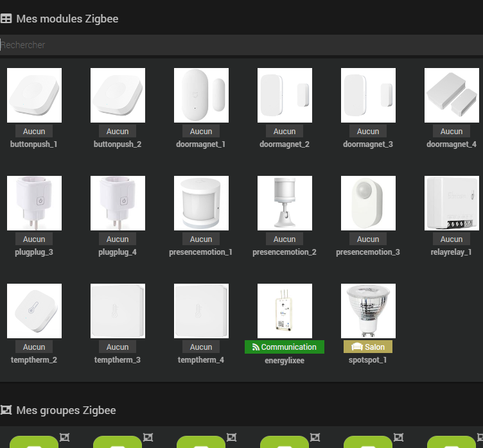Collapse the Mes modules Zigbee section header
The width and height of the screenshot is (483, 448).
(67, 19)
